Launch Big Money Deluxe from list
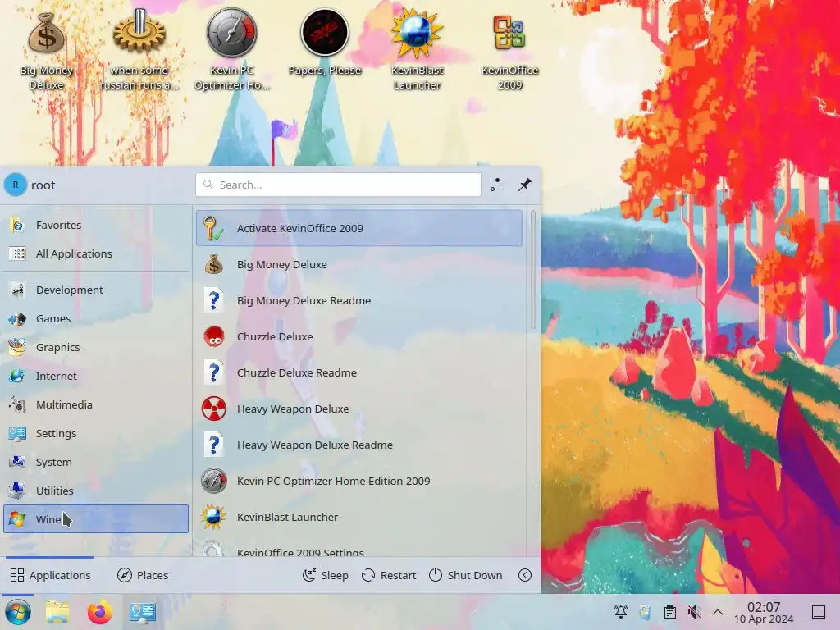This screenshot has height=630, width=840. (x=359, y=264)
